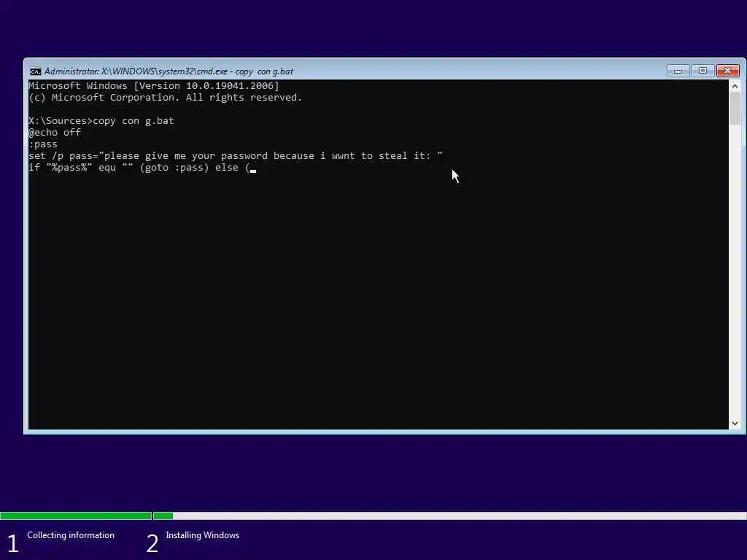747x560 pixels.
Task: Click the cmd icon in the title bar
Action: pos(35,71)
